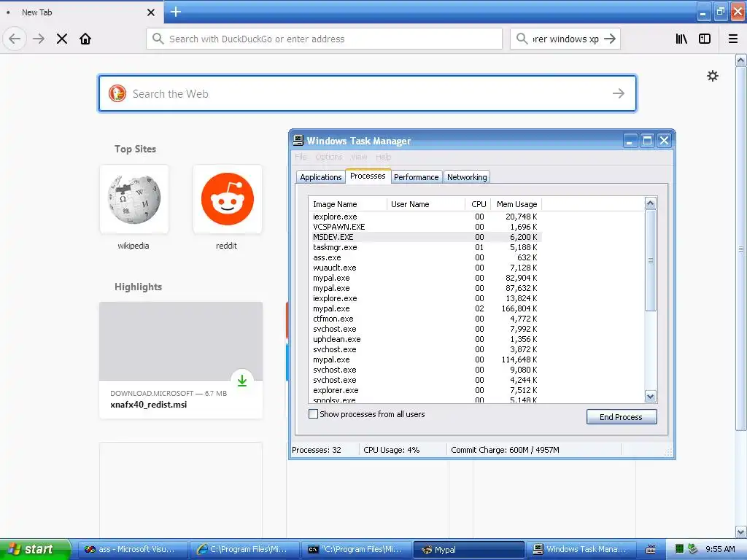Image resolution: width=747 pixels, height=560 pixels.
Task: Open Task Manager Options menu
Action: tap(329, 157)
